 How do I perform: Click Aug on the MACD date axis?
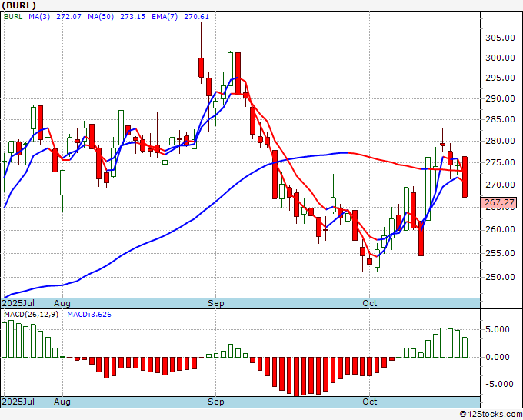tap(62, 402)
